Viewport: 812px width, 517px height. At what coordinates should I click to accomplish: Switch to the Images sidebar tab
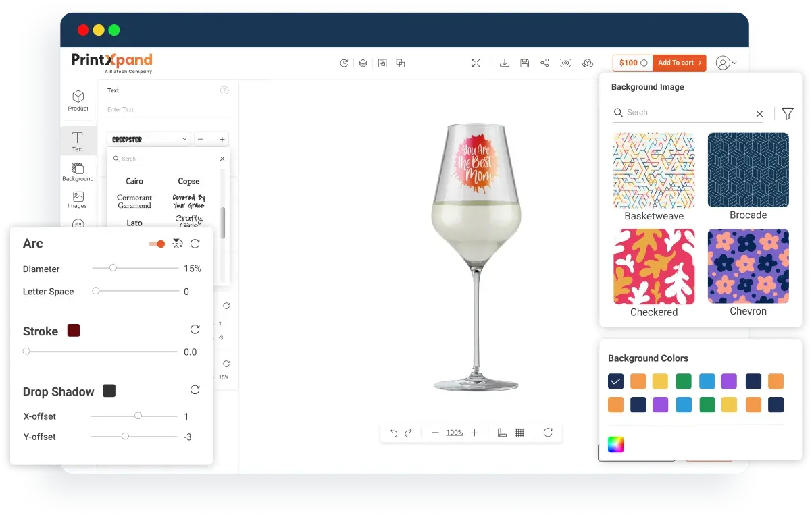click(x=78, y=200)
